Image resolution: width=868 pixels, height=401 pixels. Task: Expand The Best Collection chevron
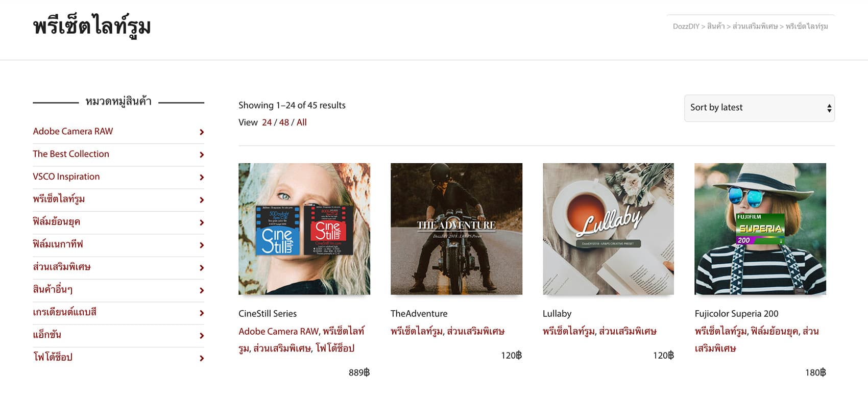[x=202, y=155]
